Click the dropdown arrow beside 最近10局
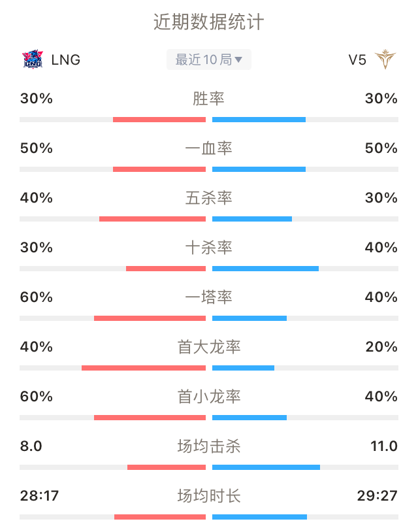 (x=238, y=59)
